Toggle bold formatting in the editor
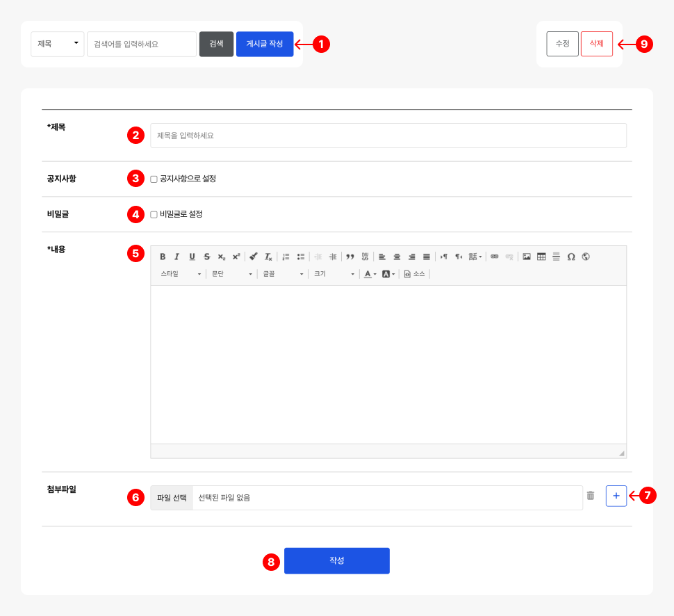Image resolution: width=674 pixels, height=616 pixels. pyautogui.click(x=163, y=257)
